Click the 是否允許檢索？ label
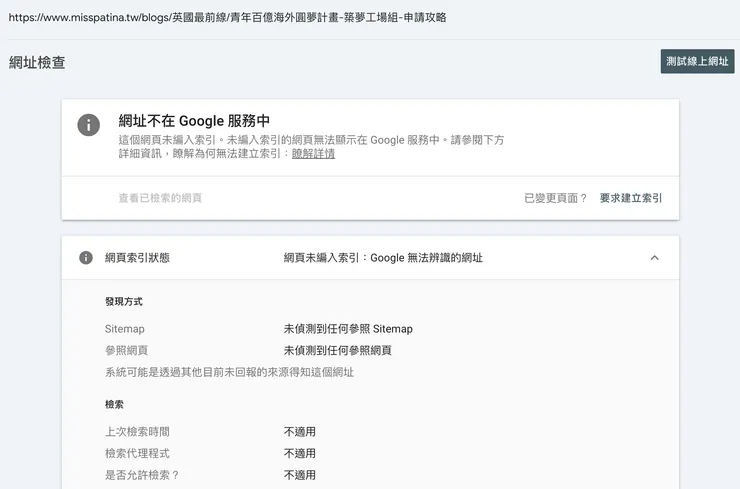This screenshot has height=489, width=740. click(142, 475)
